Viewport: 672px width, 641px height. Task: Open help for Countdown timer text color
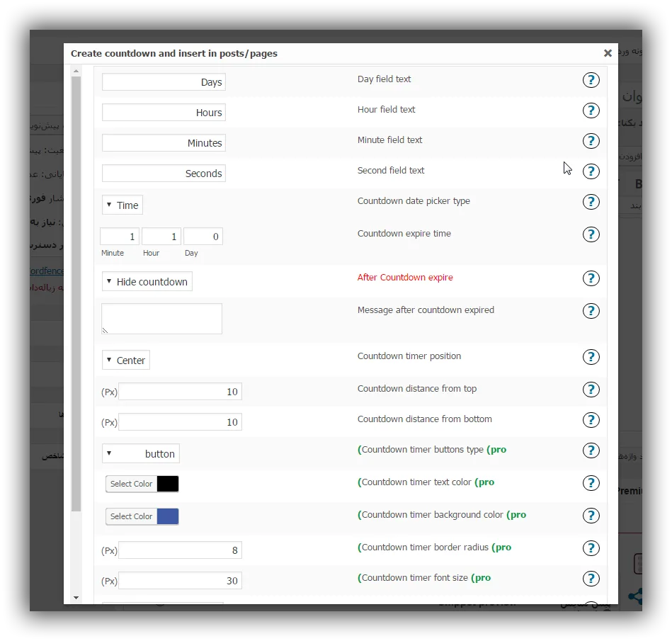coord(591,483)
